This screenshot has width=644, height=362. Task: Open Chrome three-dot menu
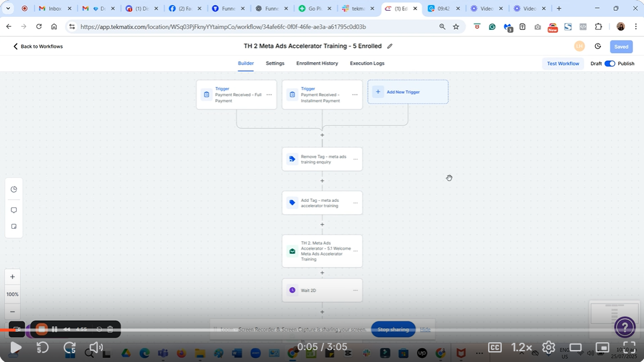[636, 27]
